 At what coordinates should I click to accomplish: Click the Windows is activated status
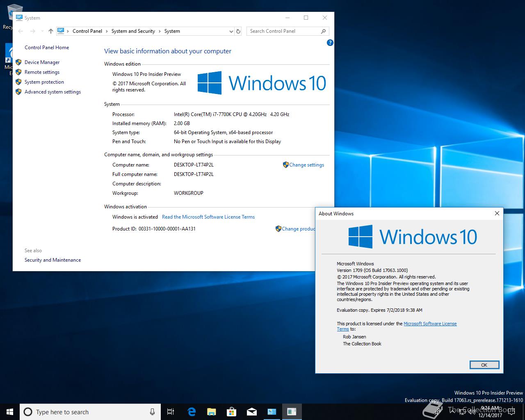[135, 217]
